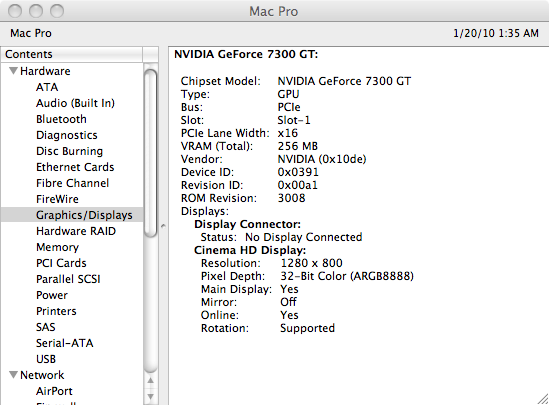
Task: Click the Bus value PCIe
Action: click(289, 107)
